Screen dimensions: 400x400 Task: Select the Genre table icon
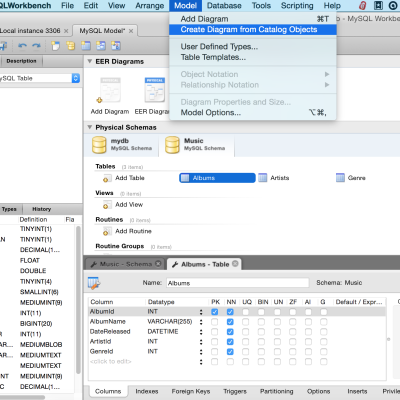[x=340, y=178]
